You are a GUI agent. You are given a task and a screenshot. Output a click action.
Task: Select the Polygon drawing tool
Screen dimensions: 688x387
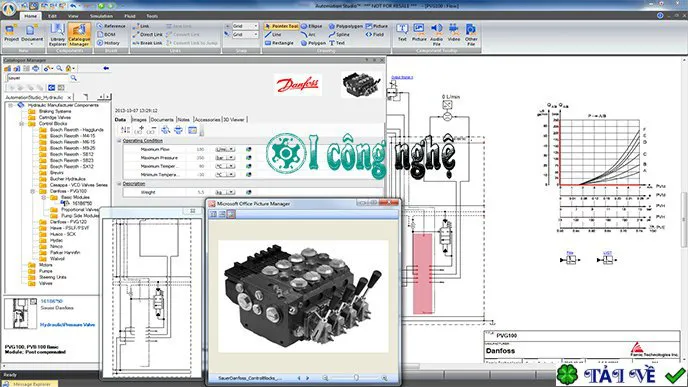tap(313, 43)
